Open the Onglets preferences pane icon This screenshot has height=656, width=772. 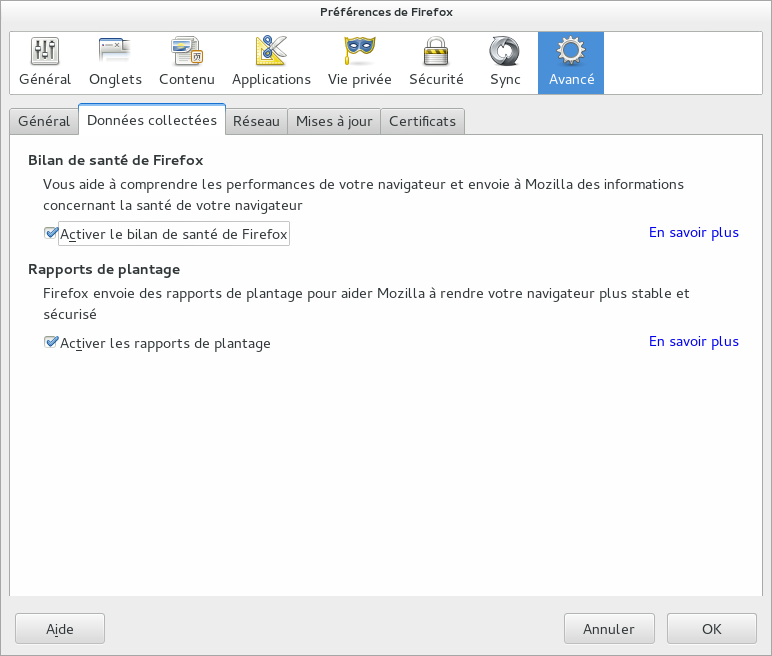click(114, 51)
